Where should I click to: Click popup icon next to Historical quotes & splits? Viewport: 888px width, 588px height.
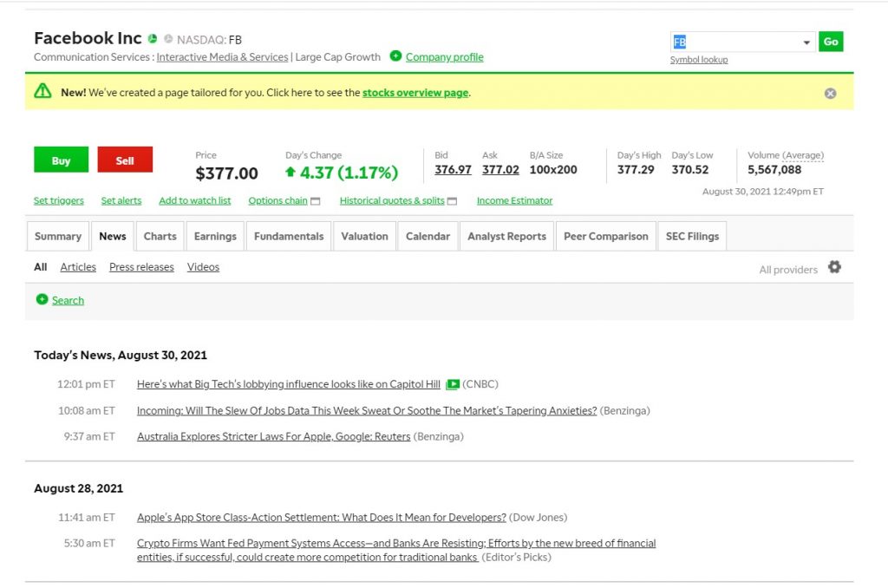tap(452, 201)
